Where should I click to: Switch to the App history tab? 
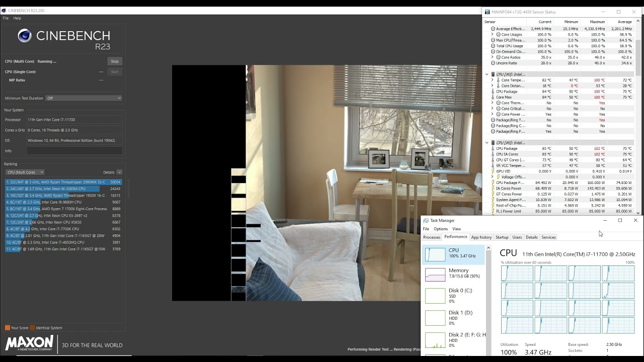(x=481, y=237)
